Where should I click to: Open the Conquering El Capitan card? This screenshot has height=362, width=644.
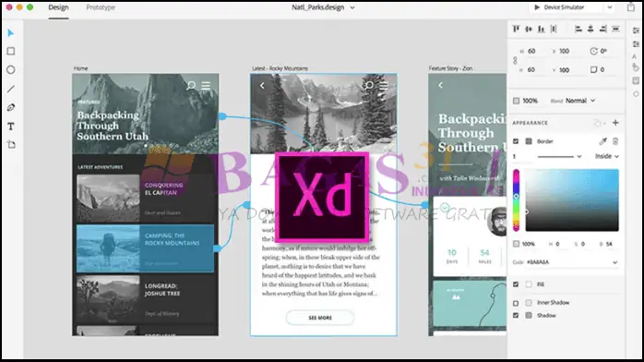click(x=145, y=199)
